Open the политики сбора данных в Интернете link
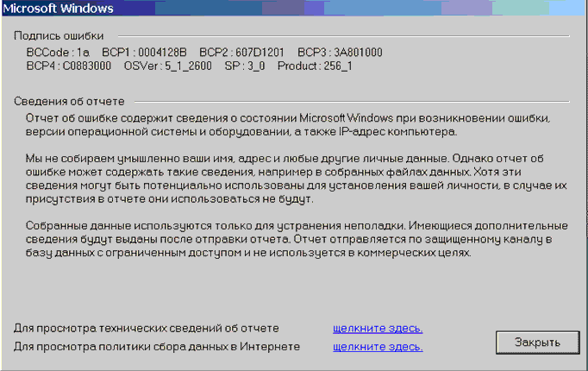 (x=378, y=347)
